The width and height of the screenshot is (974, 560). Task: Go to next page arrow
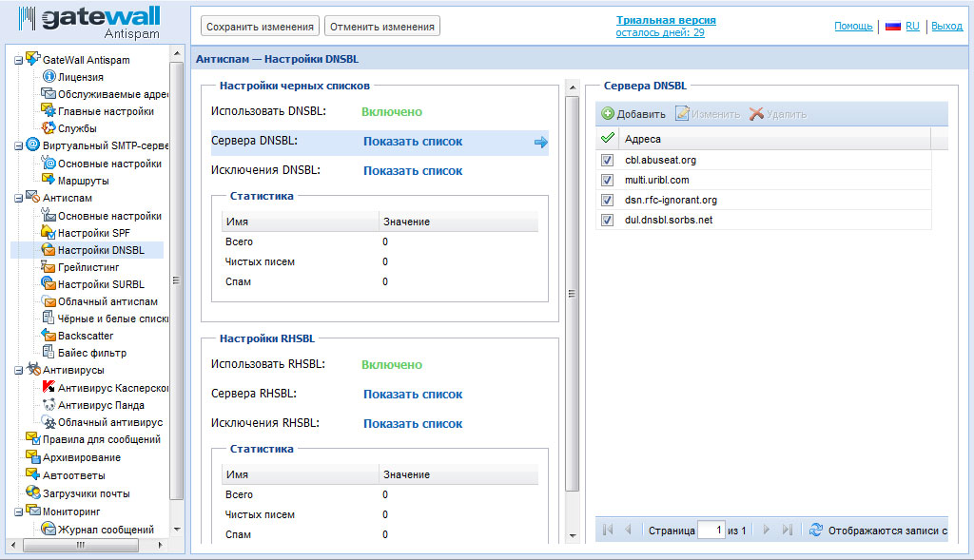click(x=766, y=530)
